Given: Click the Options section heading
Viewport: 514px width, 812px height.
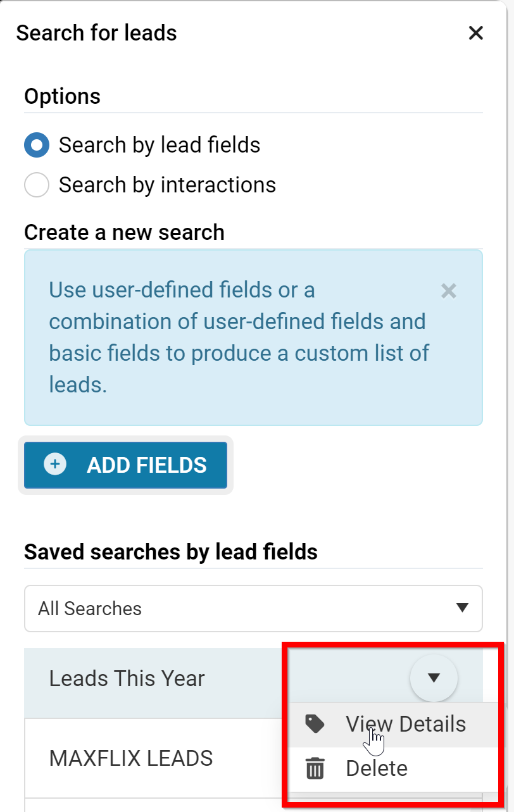Looking at the screenshot, I should (62, 96).
